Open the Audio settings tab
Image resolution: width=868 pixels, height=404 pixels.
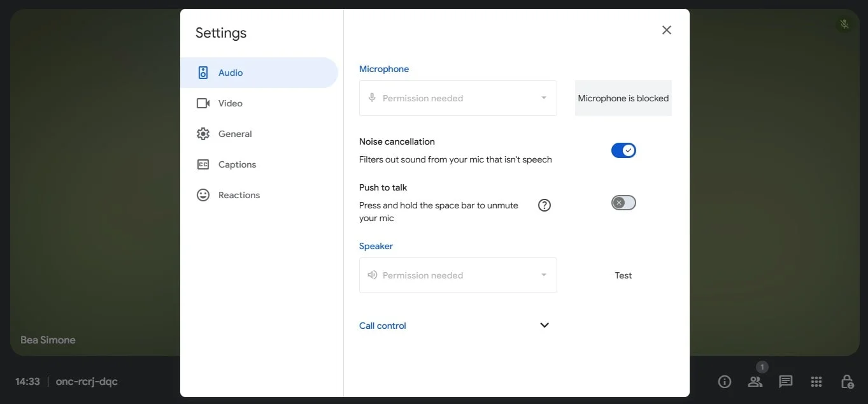259,73
